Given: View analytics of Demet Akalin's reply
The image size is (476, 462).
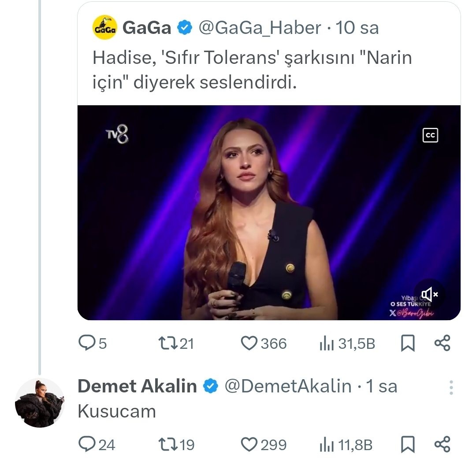Looking at the screenshot, I should pos(326,444).
